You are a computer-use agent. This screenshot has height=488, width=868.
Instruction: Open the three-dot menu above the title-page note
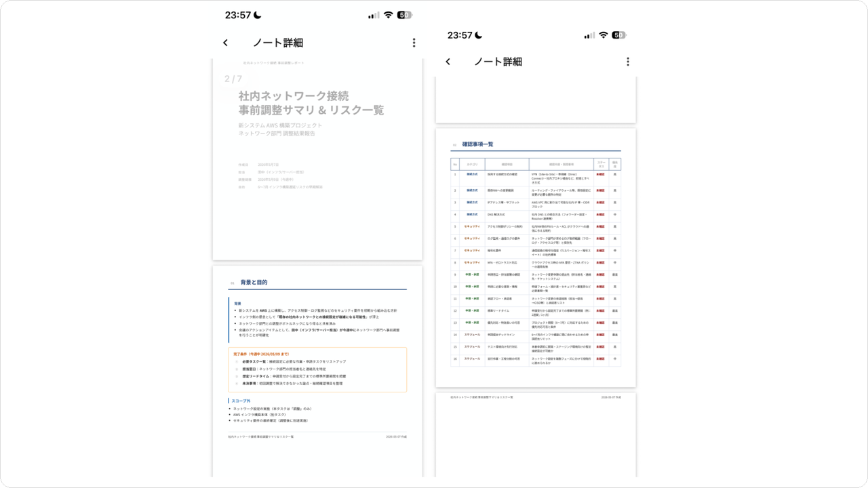coord(414,43)
